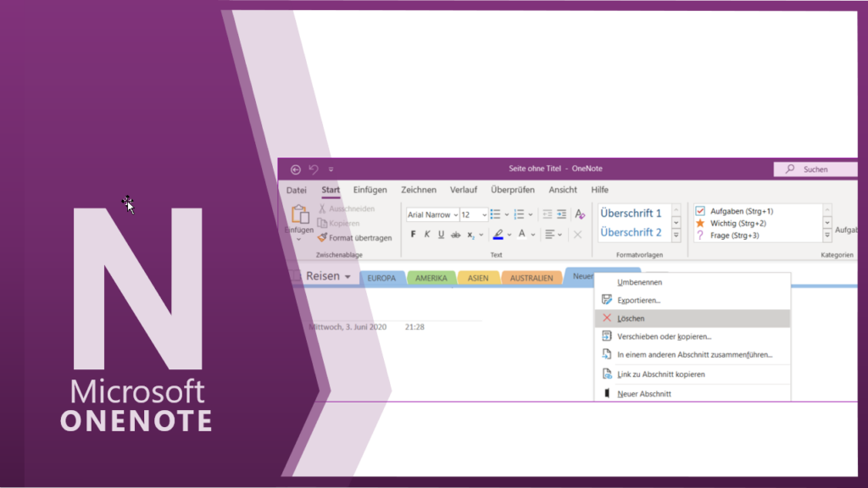Toggle bold formatting (F button)

pyautogui.click(x=414, y=235)
